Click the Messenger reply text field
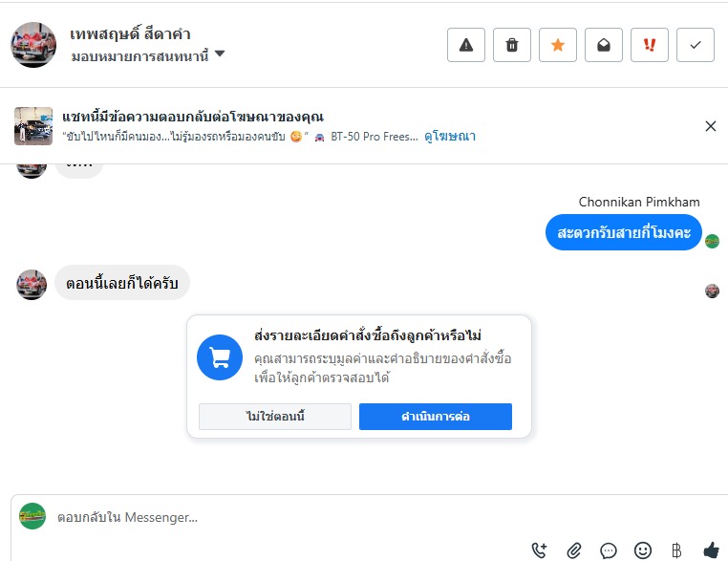 287,517
